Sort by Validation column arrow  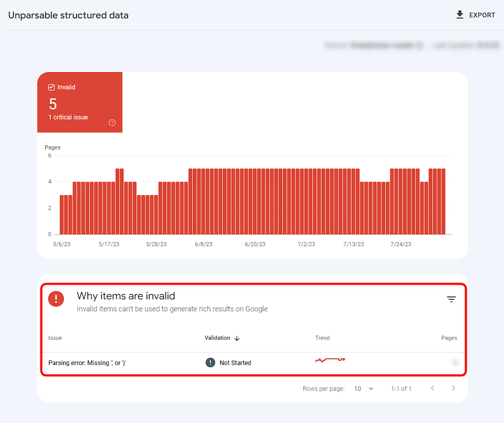click(x=237, y=338)
